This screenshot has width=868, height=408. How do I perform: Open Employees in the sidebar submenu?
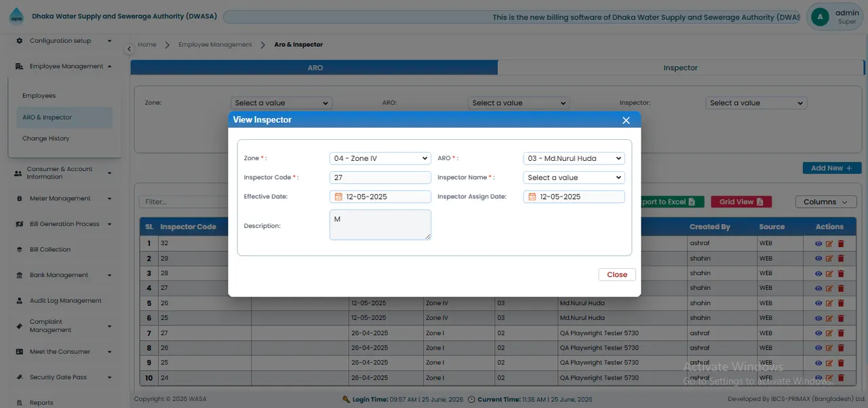(x=39, y=96)
